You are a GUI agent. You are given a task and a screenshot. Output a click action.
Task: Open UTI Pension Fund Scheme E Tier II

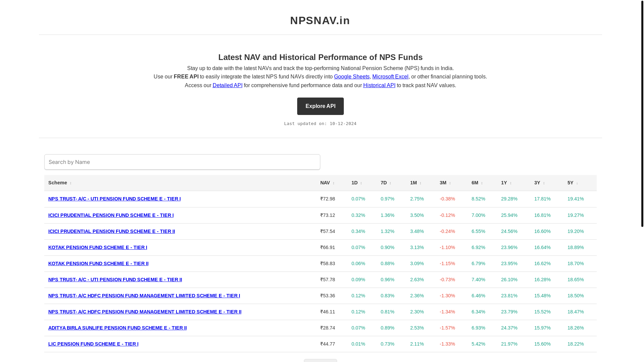115,280
